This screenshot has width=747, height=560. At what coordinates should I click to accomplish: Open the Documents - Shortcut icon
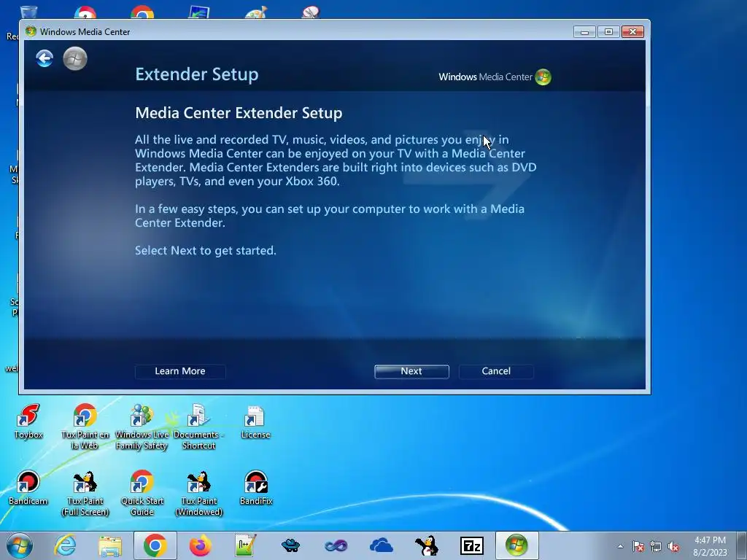(x=198, y=427)
